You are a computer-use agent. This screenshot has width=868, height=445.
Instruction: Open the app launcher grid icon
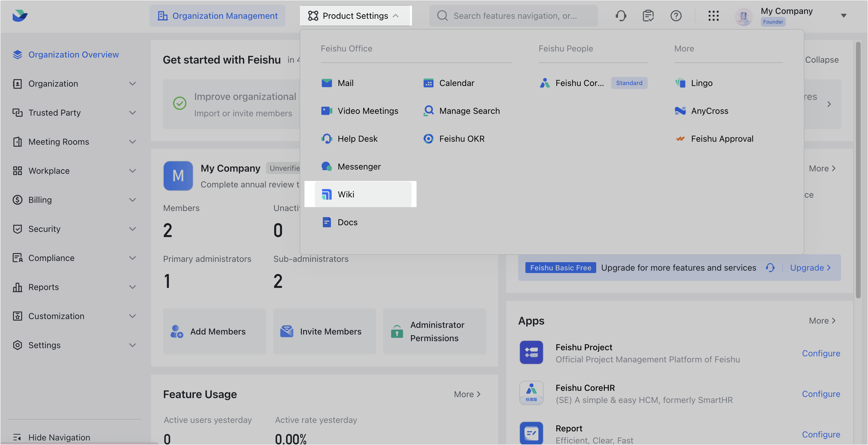[x=713, y=16]
